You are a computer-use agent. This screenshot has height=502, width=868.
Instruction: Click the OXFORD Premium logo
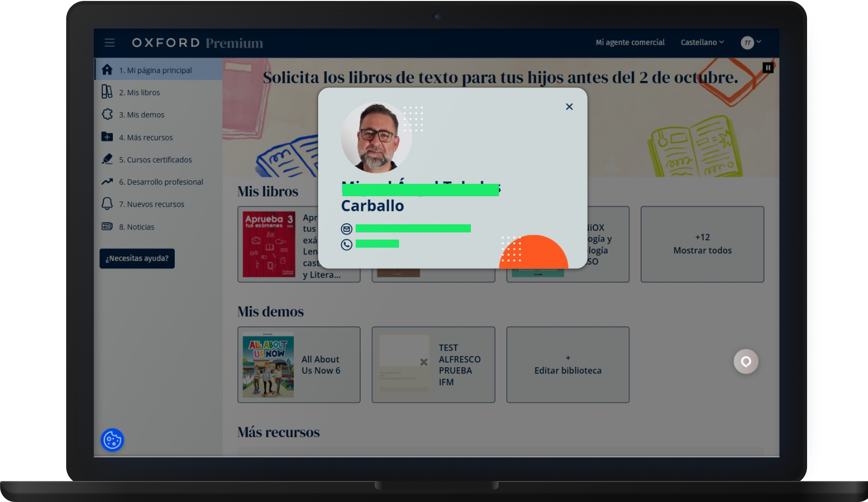coord(197,43)
